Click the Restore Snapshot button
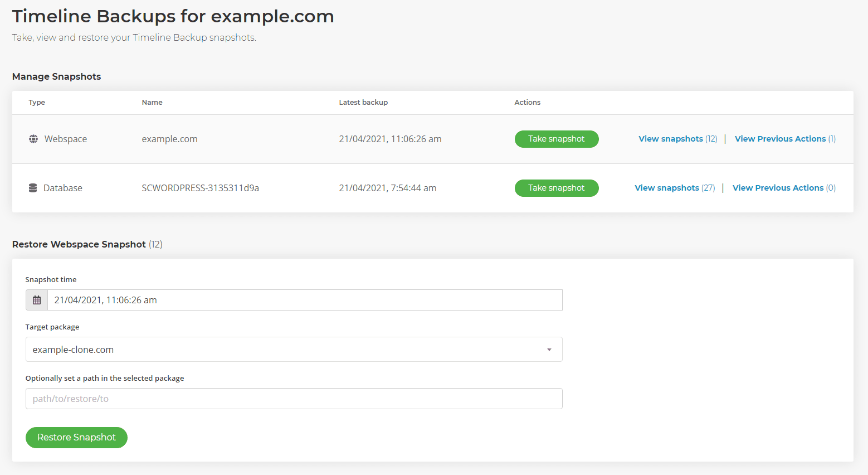The image size is (868, 475). point(76,438)
